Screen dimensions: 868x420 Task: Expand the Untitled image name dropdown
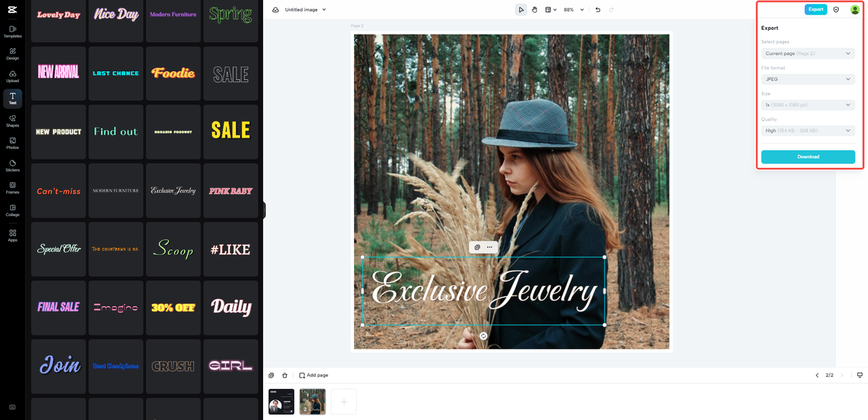coord(305,9)
